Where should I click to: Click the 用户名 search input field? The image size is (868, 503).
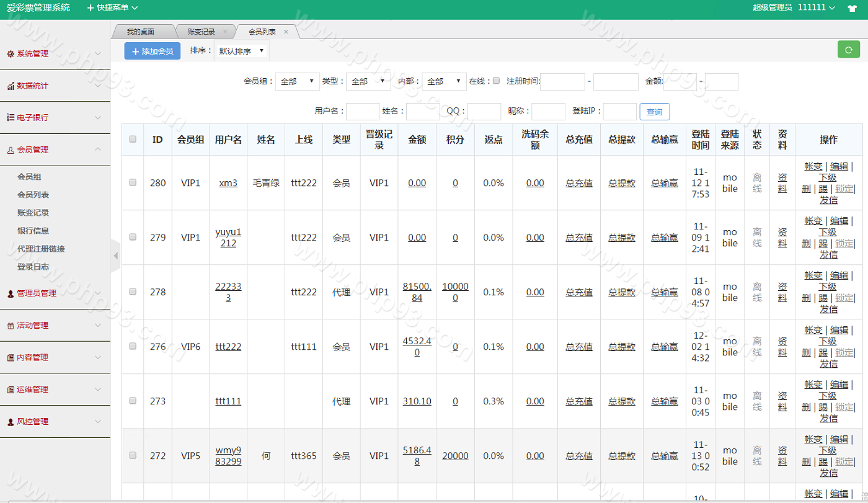[x=362, y=112]
